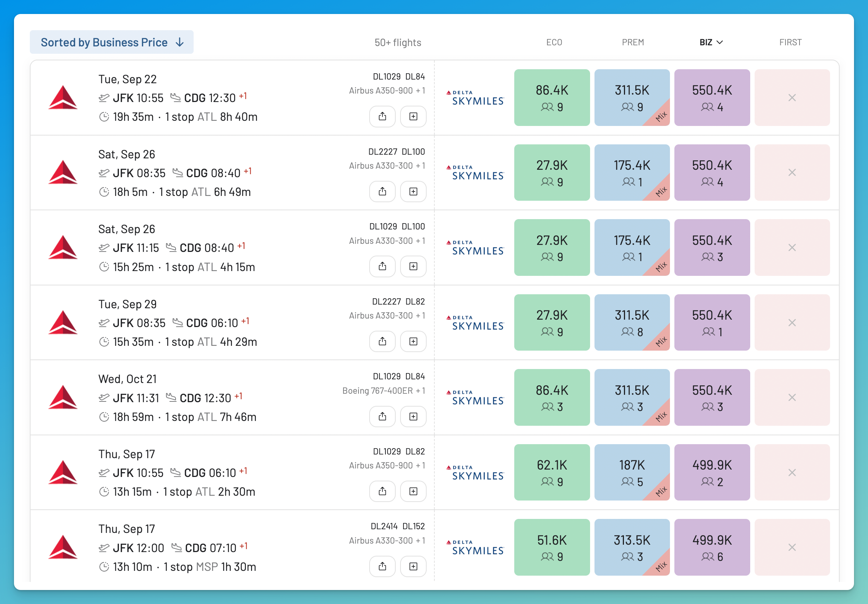Sort by FIRST column header
Viewport: 868px width, 604px height.
coord(790,42)
